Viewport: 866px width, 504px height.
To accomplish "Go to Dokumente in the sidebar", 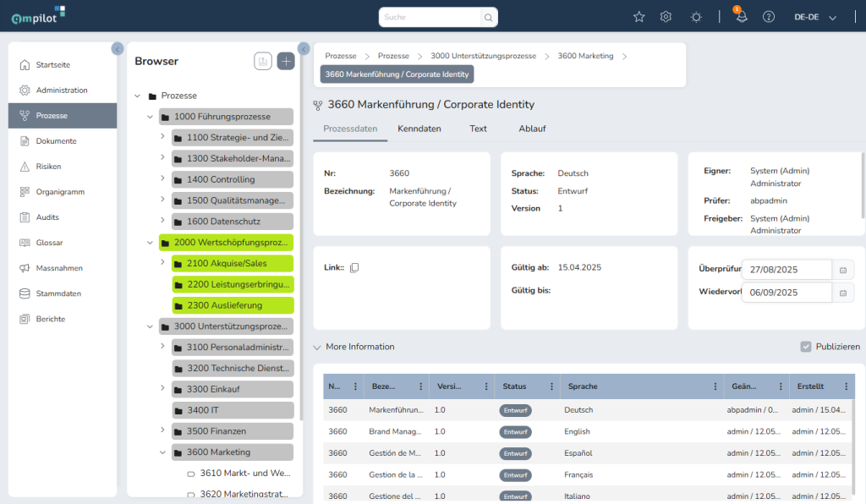I will (x=56, y=141).
